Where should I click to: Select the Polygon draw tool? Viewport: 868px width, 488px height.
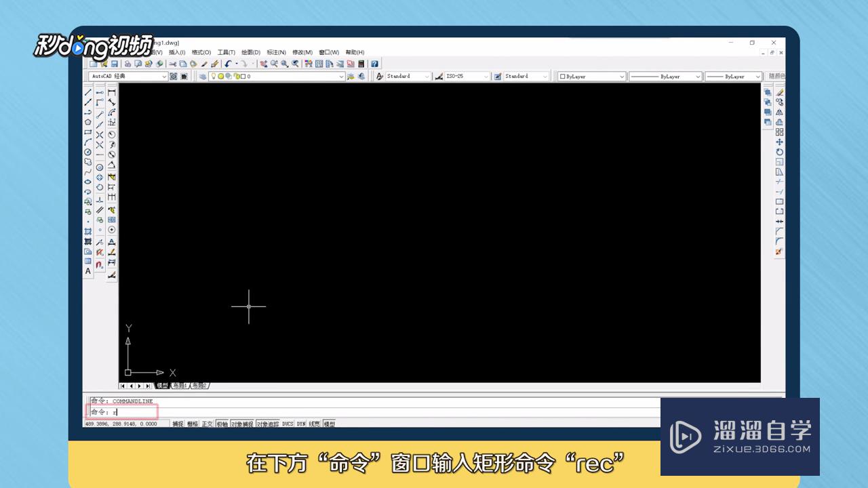(x=87, y=122)
